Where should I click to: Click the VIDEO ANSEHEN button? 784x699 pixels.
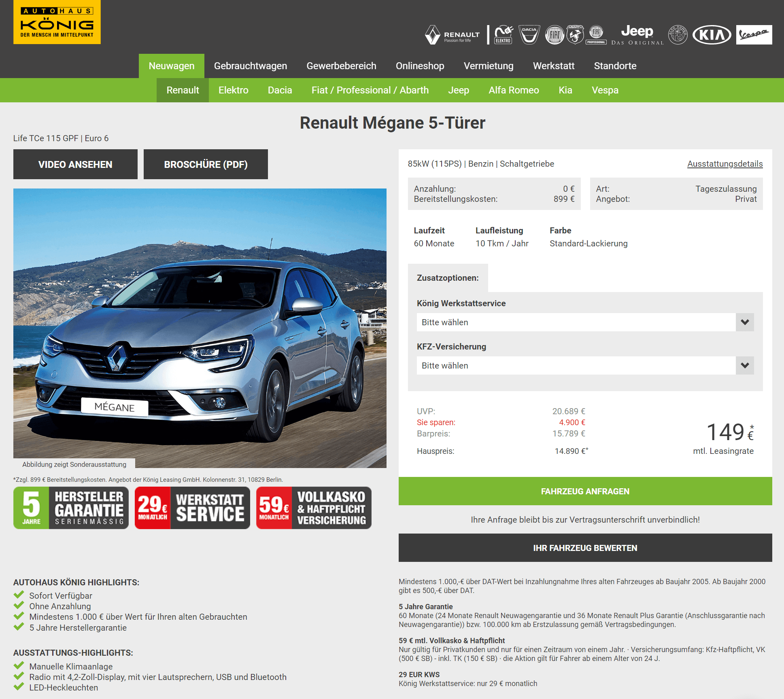tap(75, 164)
